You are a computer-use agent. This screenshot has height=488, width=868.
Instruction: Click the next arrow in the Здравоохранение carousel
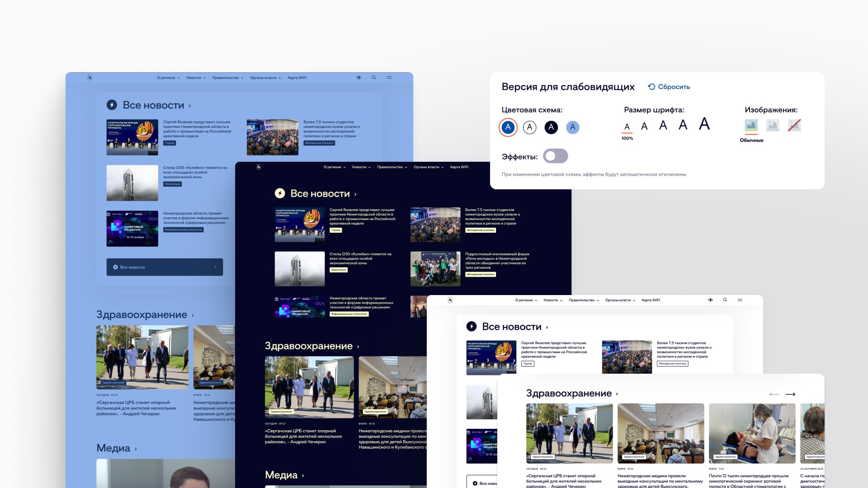[x=790, y=394]
